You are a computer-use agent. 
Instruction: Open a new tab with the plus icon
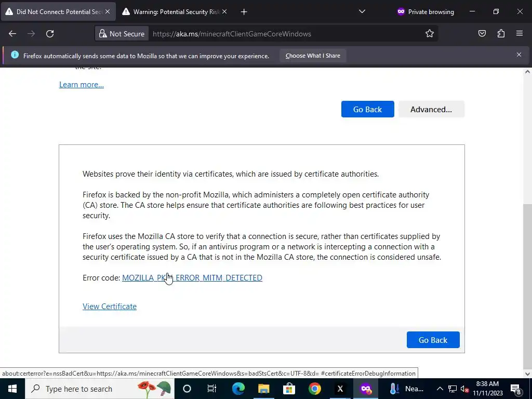pyautogui.click(x=244, y=12)
